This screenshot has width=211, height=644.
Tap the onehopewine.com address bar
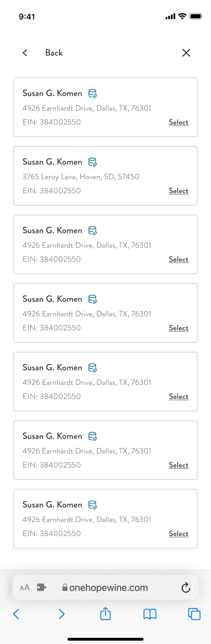click(x=105, y=588)
